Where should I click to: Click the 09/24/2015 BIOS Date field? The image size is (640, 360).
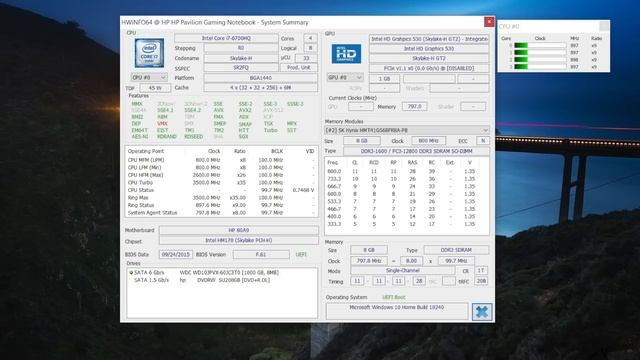176,254
